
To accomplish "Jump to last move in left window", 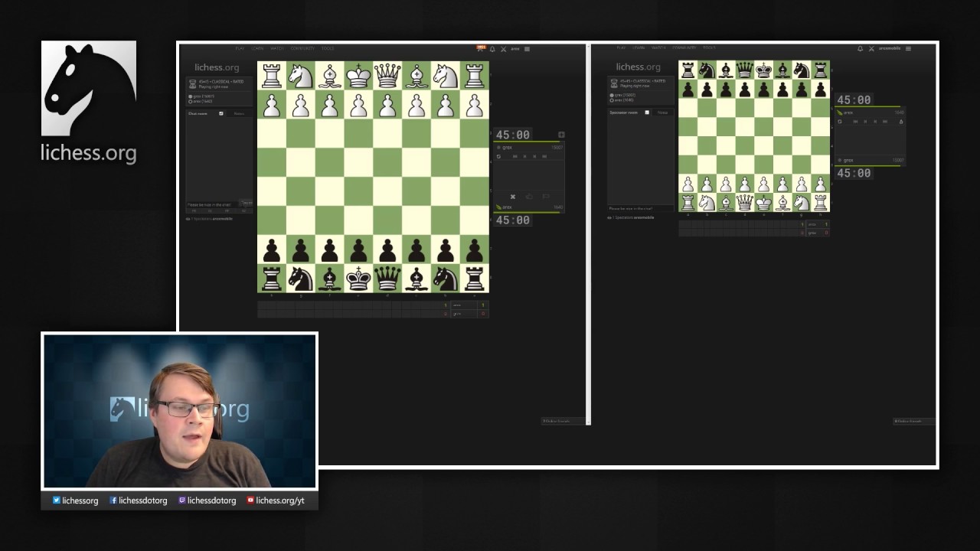I will pyautogui.click(x=544, y=156).
